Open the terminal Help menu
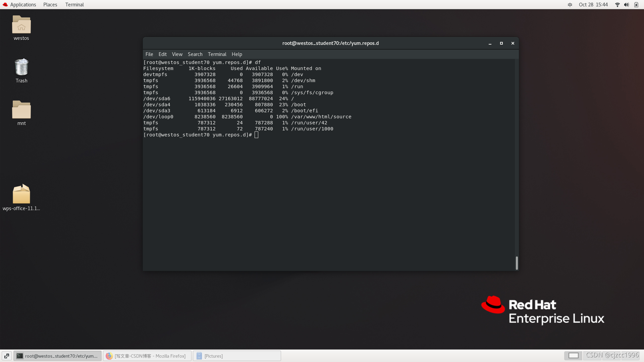Image resolution: width=644 pixels, height=362 pixels. click(237, 54)
